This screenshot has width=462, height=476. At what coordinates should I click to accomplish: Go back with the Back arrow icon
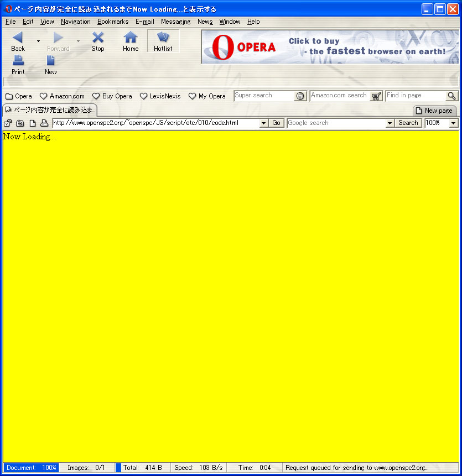18,38
